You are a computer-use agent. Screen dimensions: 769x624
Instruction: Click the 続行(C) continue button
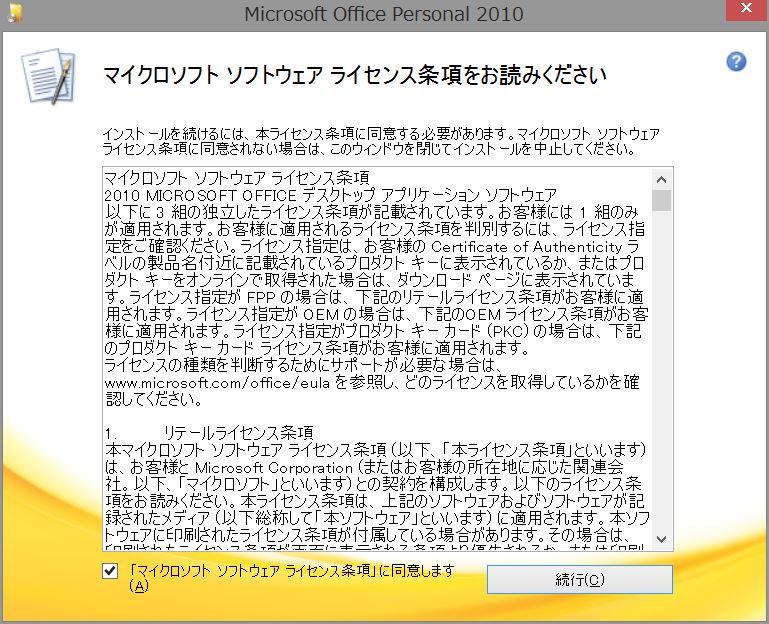pos(580,579)
